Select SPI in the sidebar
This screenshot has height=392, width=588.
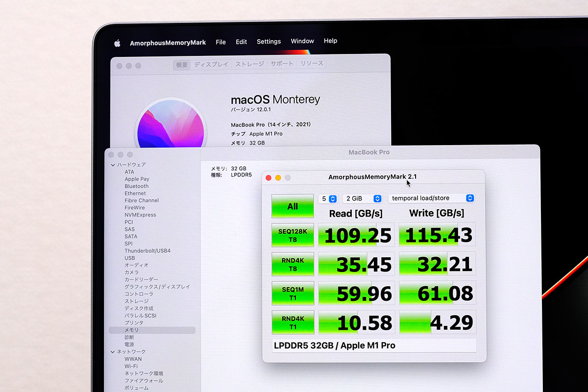coord(128,244)
